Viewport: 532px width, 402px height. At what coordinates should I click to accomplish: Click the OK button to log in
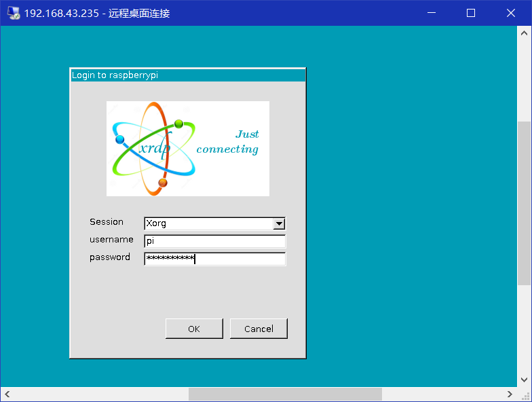194,329
